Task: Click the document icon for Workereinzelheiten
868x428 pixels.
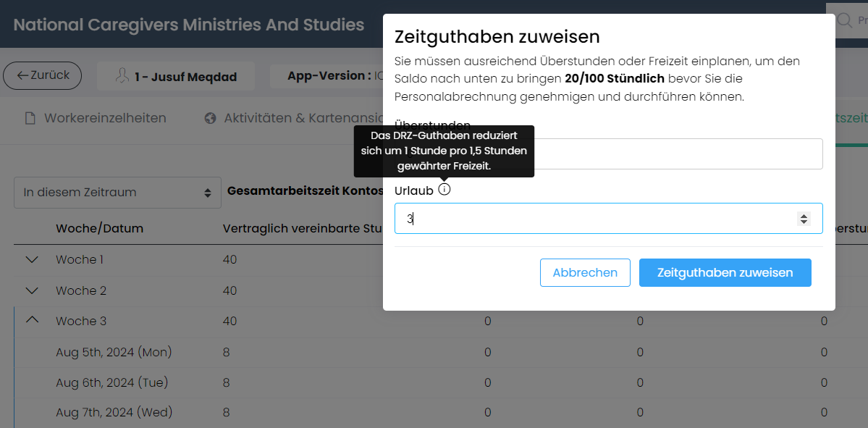Action: point(30,118)
